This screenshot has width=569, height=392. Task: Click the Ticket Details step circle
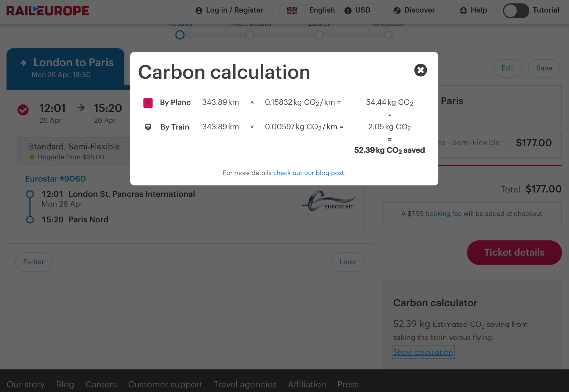[x=250, y=35]
